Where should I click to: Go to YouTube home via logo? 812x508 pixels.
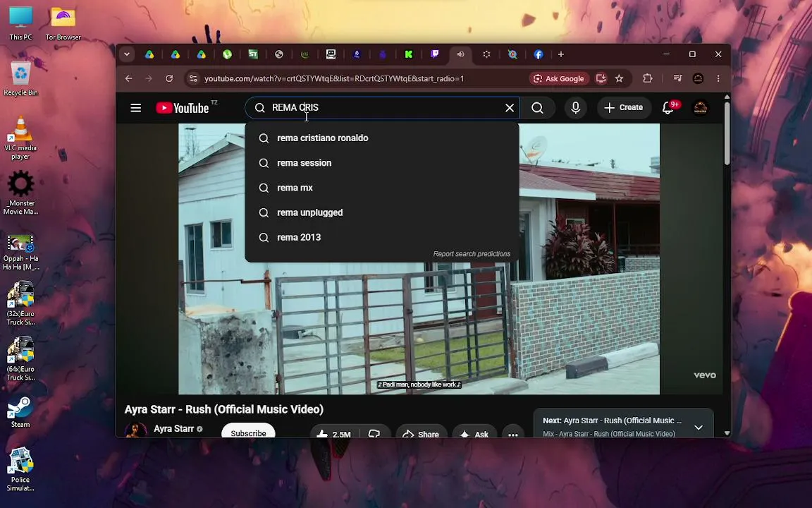click(183, 108)
